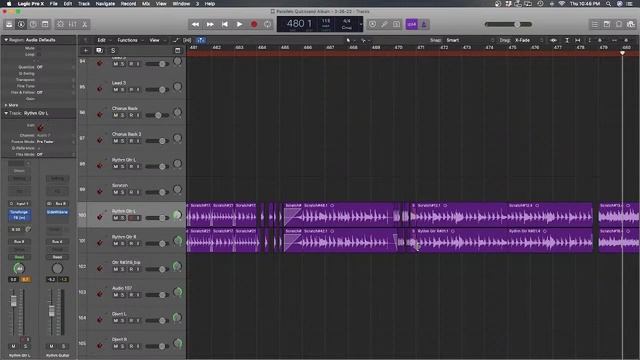Click the Add Track plus button
Image resolution: width=640 pixels, height=360 pixels.
86,51
